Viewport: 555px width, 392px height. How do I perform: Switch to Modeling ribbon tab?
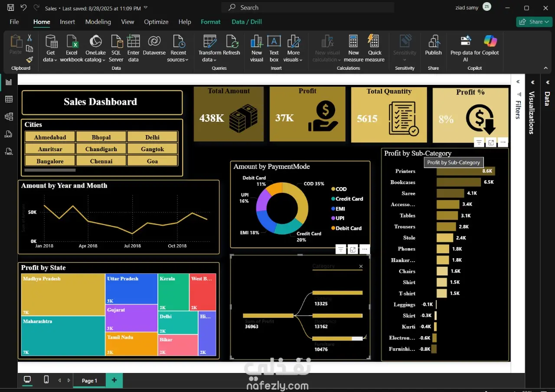[98, 22]
